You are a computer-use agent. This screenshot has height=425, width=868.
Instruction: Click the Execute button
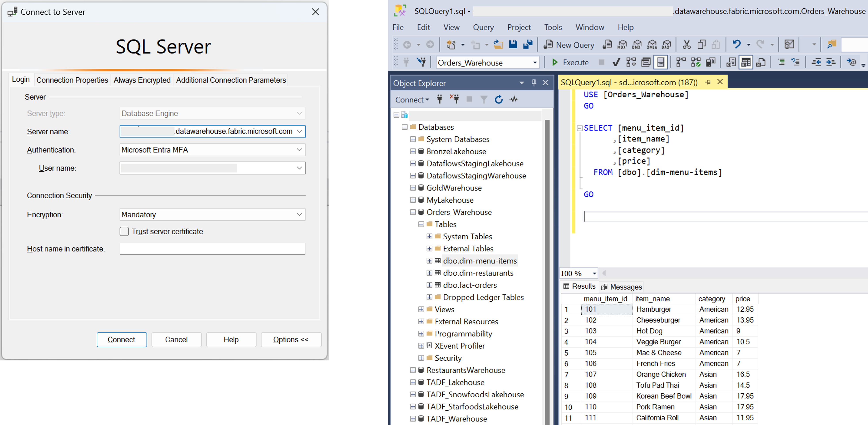coord(570,62)
